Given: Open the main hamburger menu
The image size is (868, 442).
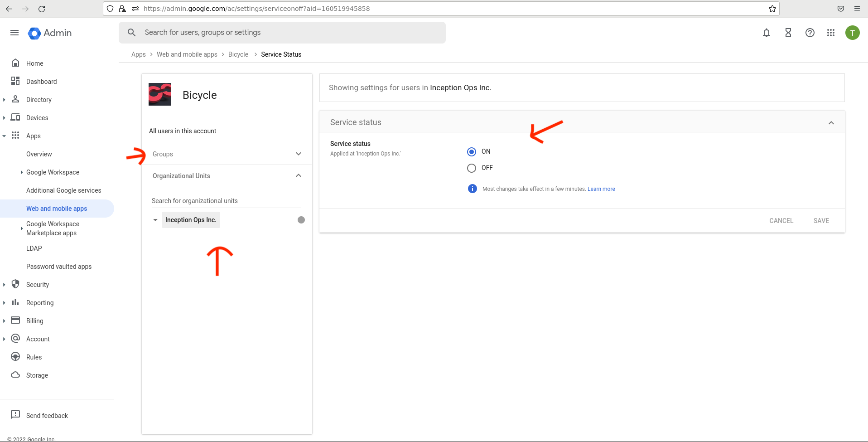Looking at the screenshot, I should tap(14, 33).
